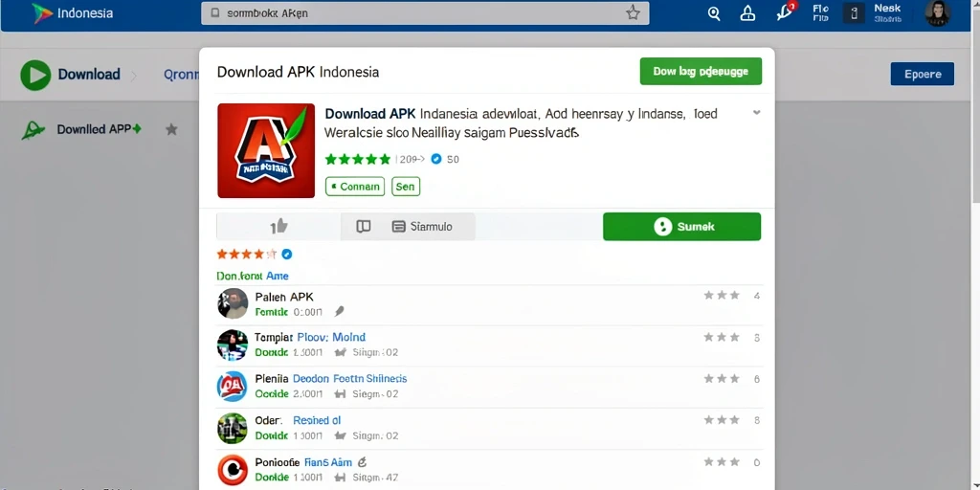Click the Sen button

(406, 187)
